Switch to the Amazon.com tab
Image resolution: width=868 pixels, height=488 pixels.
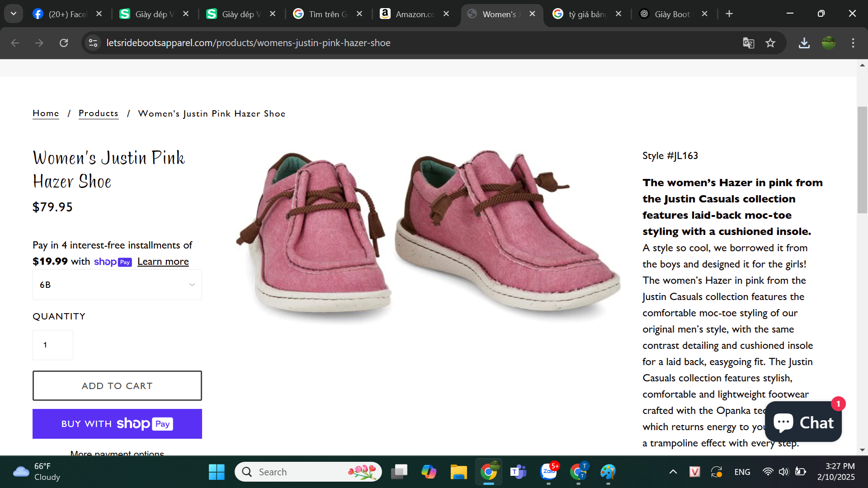[x=414, y=14]
